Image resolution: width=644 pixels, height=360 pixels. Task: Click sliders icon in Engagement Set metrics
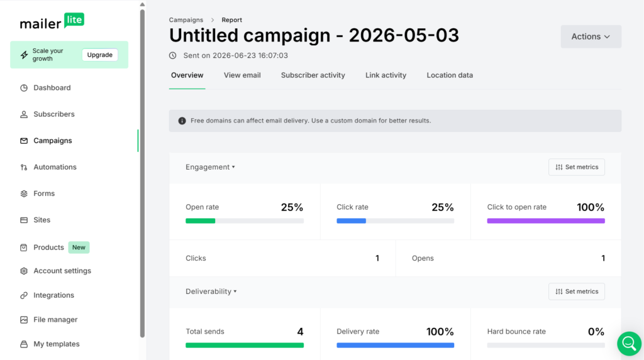[x=559, y=167]
